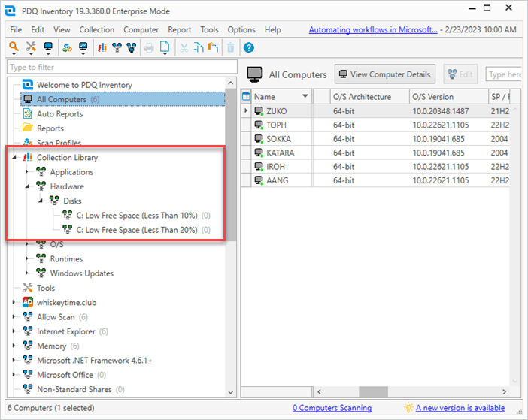Click the O/S Version column header
This screenshot has width=528, height=420.
pos(448,97)
